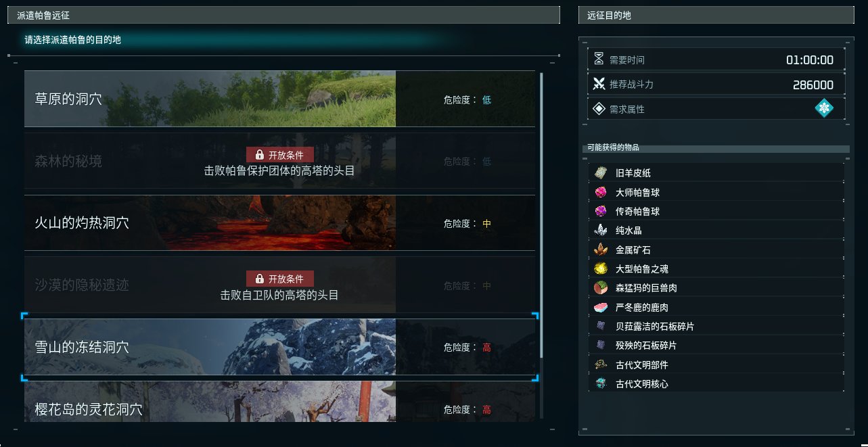Click the crossed swords icon beside 推荐战斗力
This screenshot has width=868, height=447.
[x=598, y=85]
